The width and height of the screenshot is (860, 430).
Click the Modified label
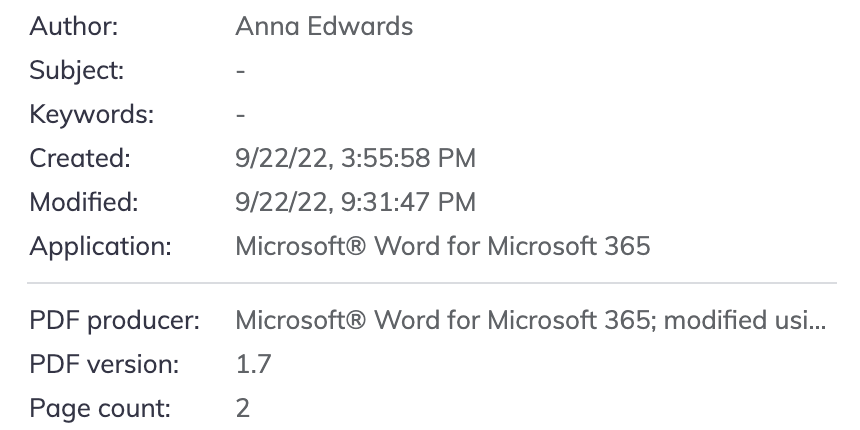point(84,202)
